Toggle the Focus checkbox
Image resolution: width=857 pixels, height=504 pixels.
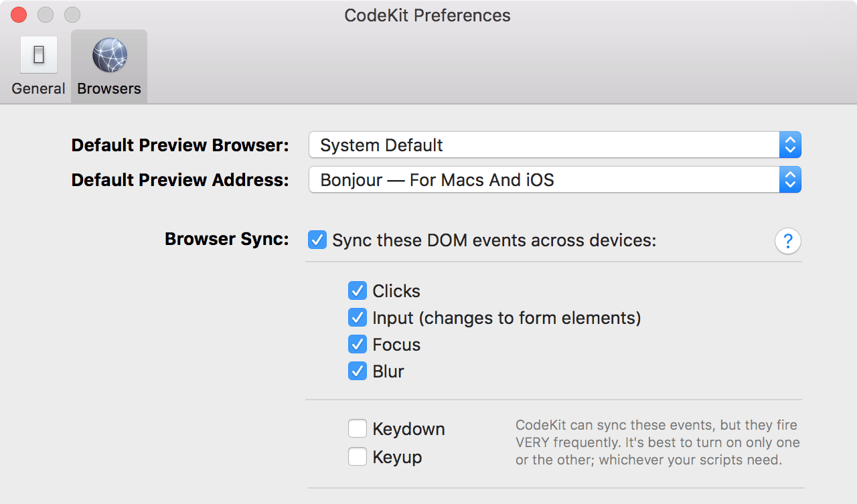pyautogui.click(x=358, y=344)
